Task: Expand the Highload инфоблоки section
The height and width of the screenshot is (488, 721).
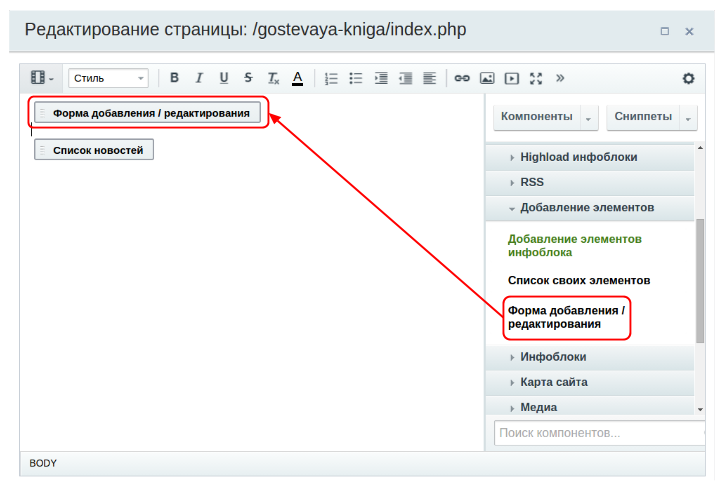Action: (578, 157)
